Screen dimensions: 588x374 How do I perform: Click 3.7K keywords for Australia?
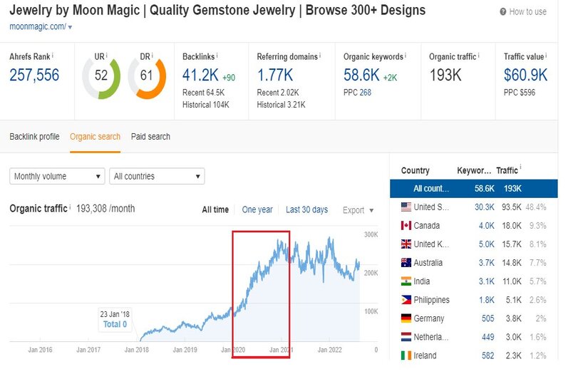(x=486, y=263)
